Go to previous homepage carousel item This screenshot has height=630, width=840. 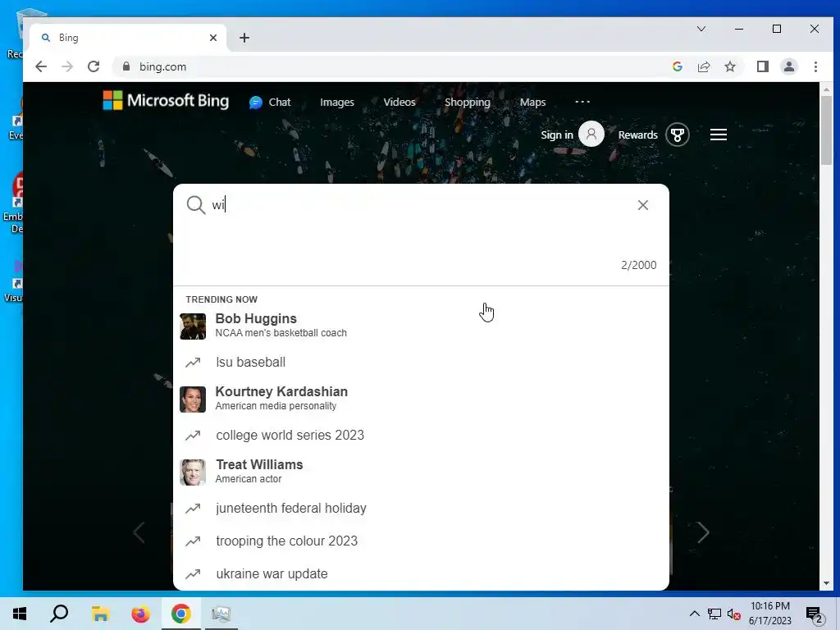[139, 532]
